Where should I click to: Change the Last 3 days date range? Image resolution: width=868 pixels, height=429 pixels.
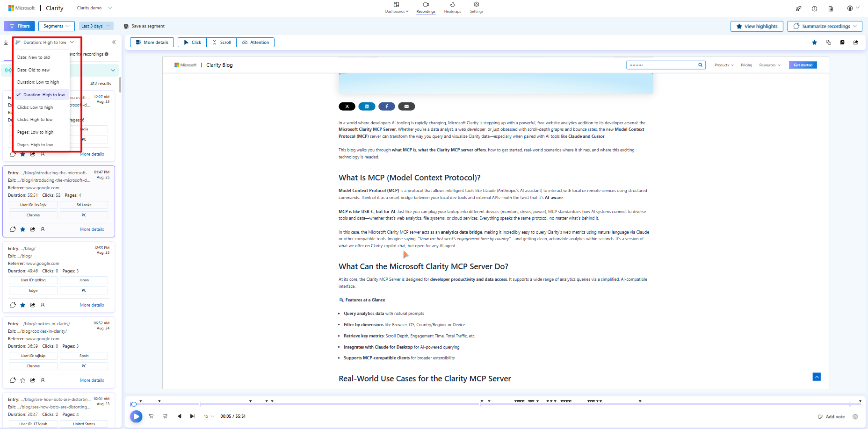(x=96, y=26)
